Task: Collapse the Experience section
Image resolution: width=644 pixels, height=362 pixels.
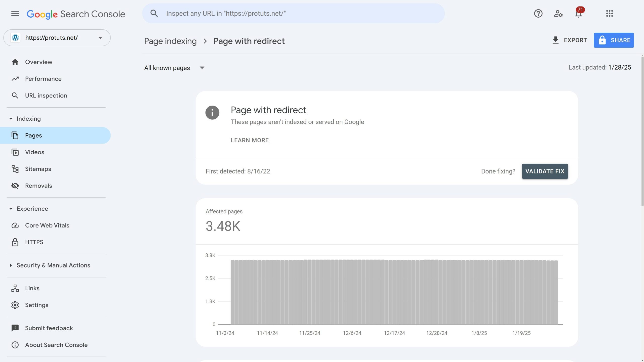Action: (11, 209)
